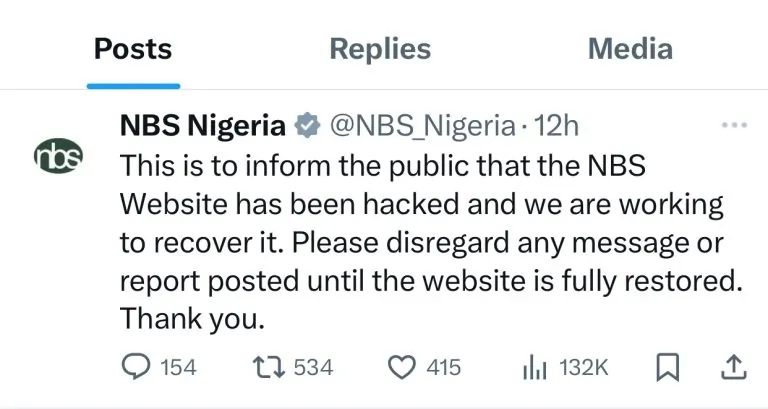This screenshot has height=409, width=768.
Task: Click the 415 likes count
Action: [x=444, y=368]
